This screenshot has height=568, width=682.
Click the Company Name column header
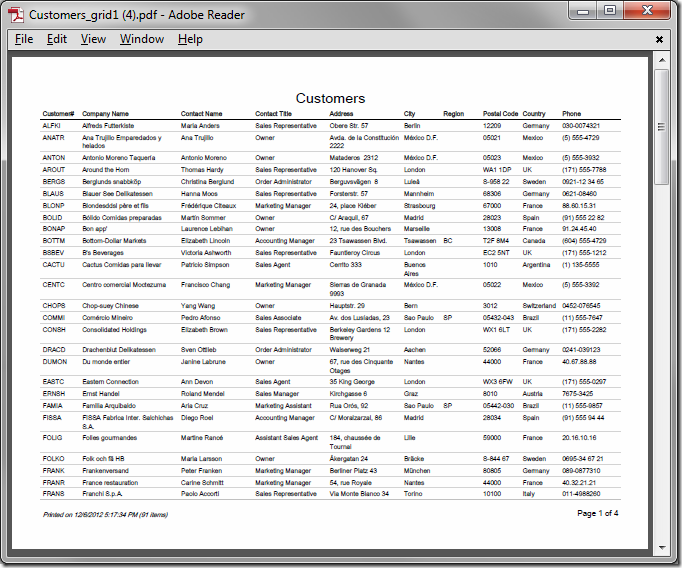pyautogui.click(x=105, y=114)
